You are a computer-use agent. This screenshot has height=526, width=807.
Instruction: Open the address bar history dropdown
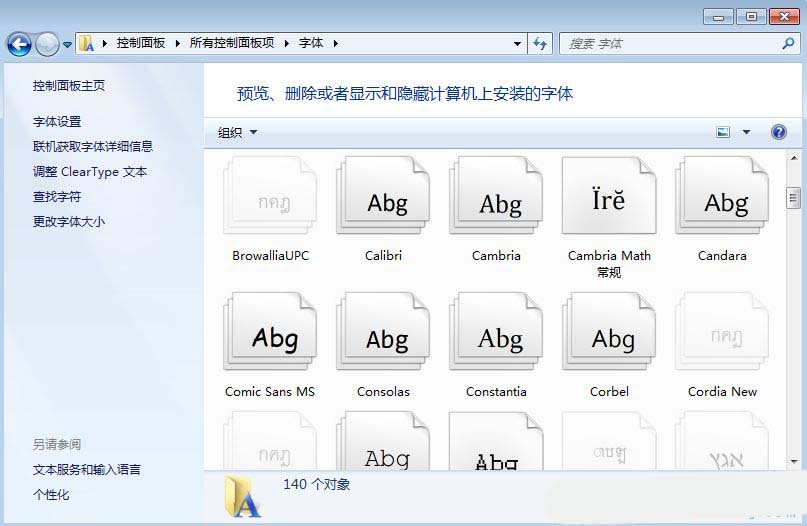click(x=517, y=44)
